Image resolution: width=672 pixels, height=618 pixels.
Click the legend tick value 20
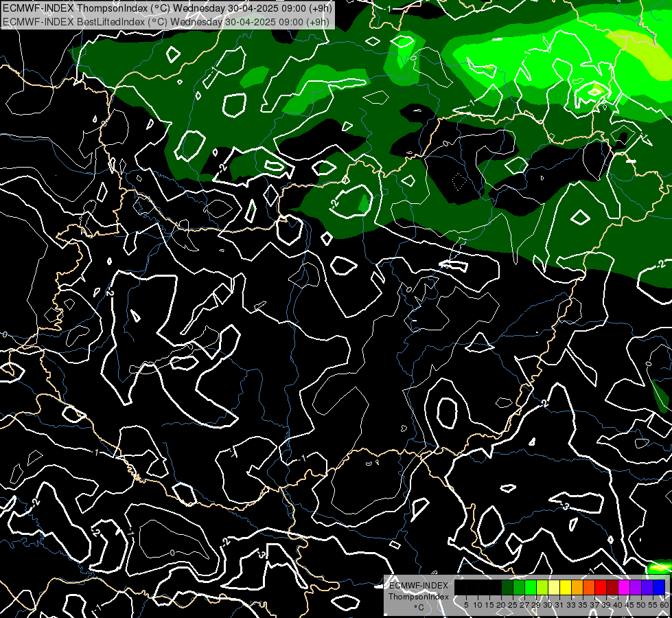click(x=502, y=605)
